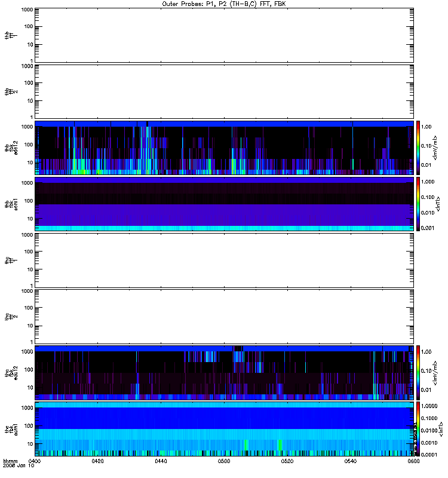The image size is (448, 478).
Task: Open the empty thc fff 1 plot panel
Action: (x=225, y=261)
